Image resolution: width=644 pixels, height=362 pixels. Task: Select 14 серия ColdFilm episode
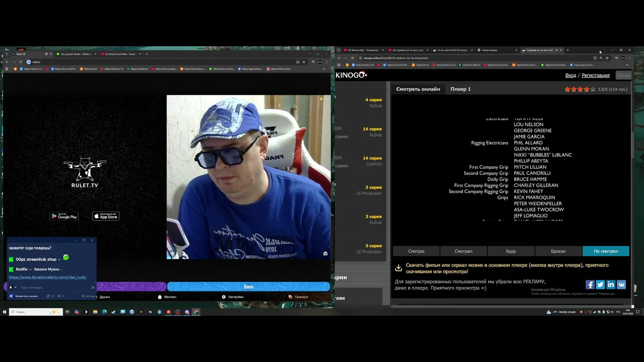(373, 160)
